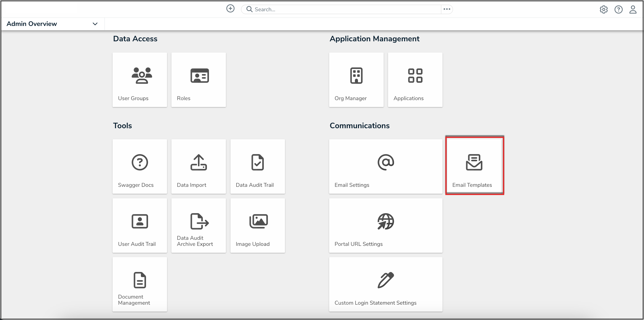Viewport: 644px width, 320px height.
Task: Open the settings gear menu
Action: point(604,10)
